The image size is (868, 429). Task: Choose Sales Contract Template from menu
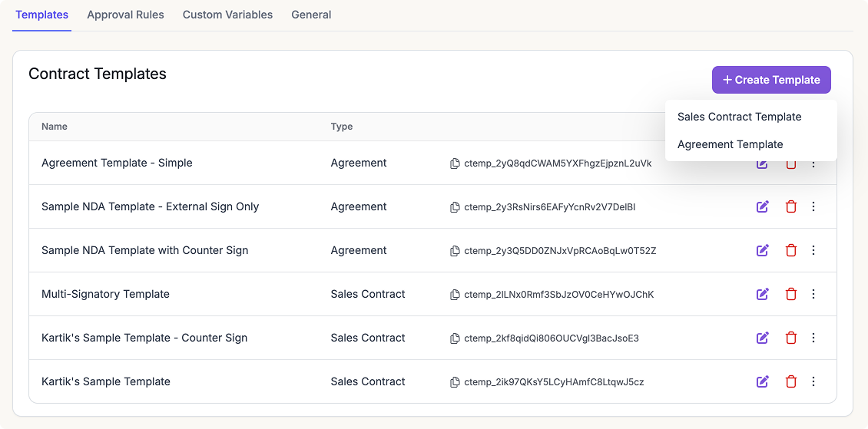tap(739, 117)
